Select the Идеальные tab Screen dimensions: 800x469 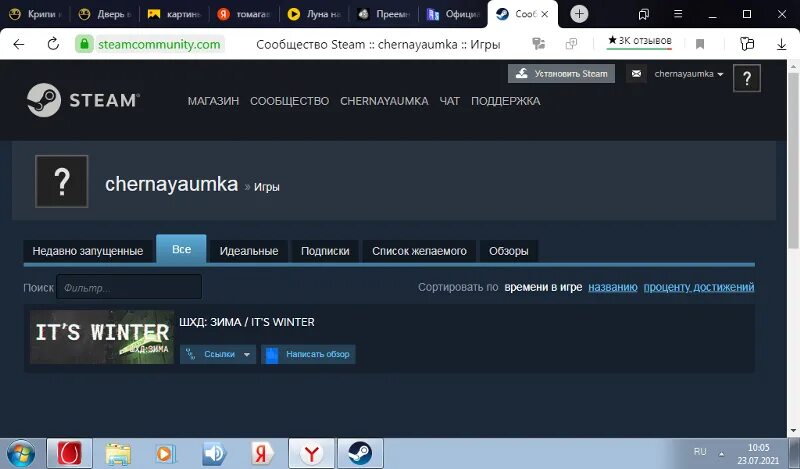249,251
